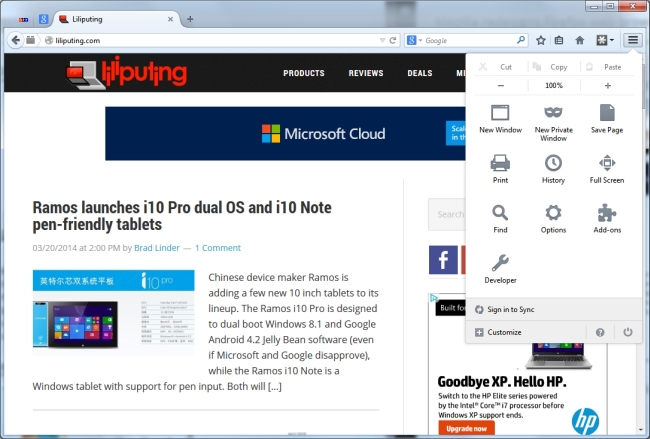Close the Liliputing tab
Viewport: 650px width, 439px height.
(170, 19)
